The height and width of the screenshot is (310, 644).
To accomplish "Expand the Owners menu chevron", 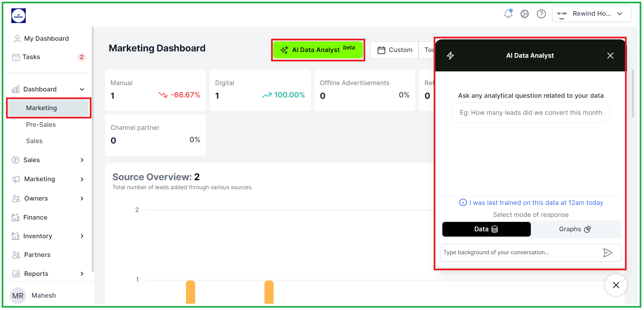I will click(x=82, y=199).
